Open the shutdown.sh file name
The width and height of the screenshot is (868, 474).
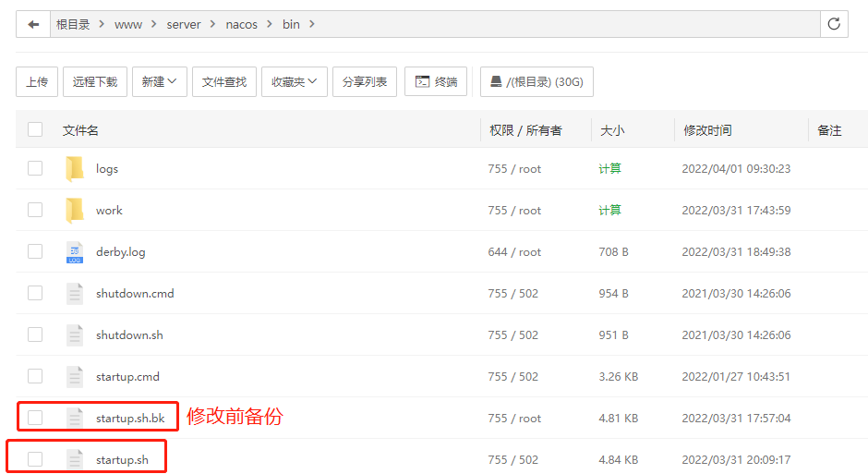pos(129,335)
